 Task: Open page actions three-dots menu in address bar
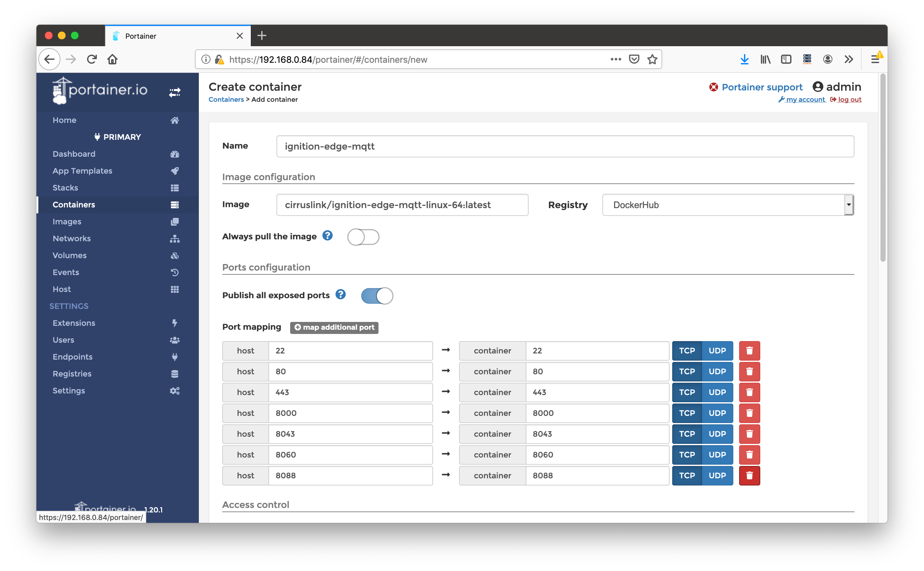(x=616, y=59)
